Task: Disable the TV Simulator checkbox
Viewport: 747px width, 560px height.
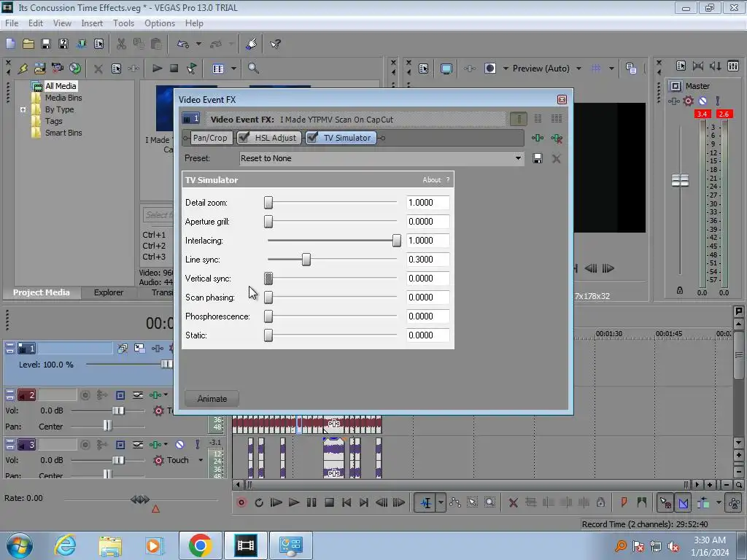Action: click(x=312, y=138)
